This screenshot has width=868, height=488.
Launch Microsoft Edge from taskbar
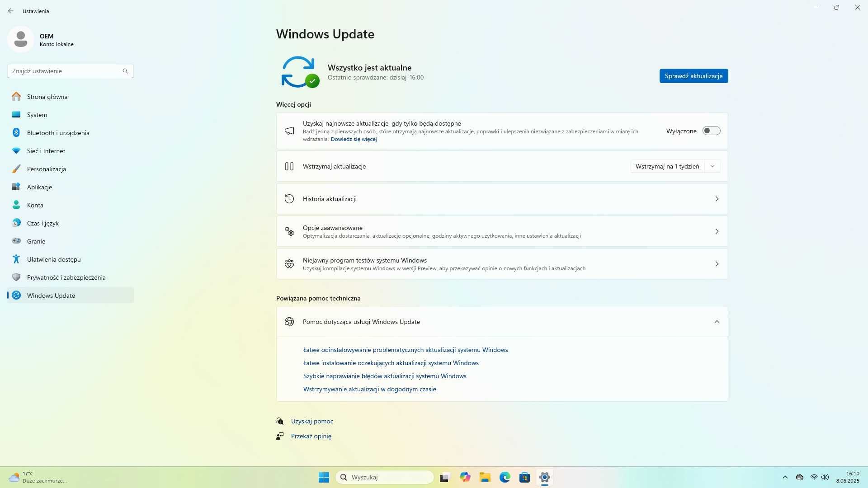pos(505,477)
